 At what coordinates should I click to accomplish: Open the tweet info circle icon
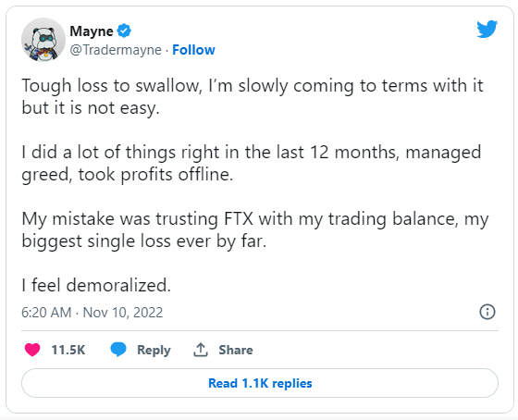tap(487, 312)
